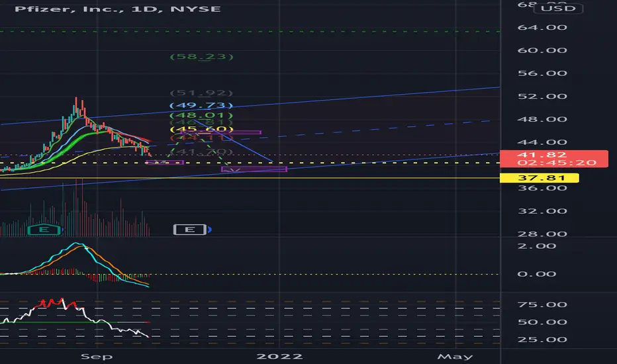This screenshot has width=617, height=364.
Task: Click the 64.00 price scale value
Action: 542,27
